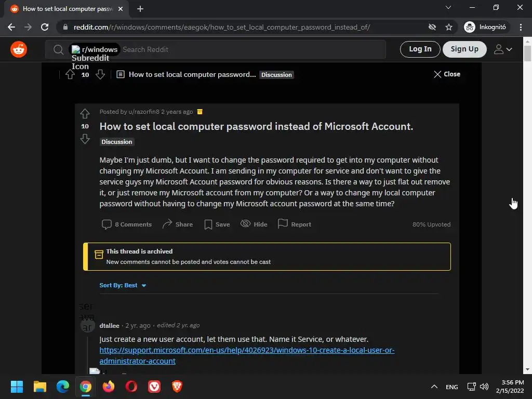
Task: Click the third-party cookies blocked eye icon
Action: coord(432,27)
